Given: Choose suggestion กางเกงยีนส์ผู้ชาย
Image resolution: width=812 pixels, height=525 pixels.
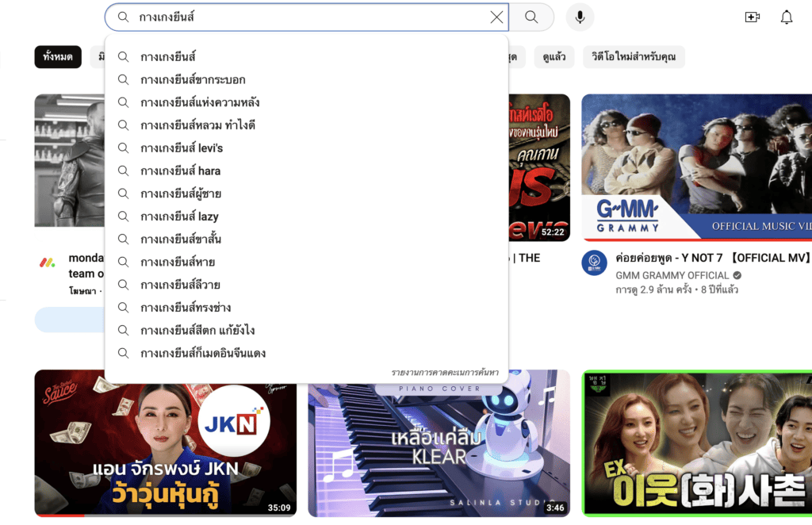Looking at the screenshot, I should (306, 194).
